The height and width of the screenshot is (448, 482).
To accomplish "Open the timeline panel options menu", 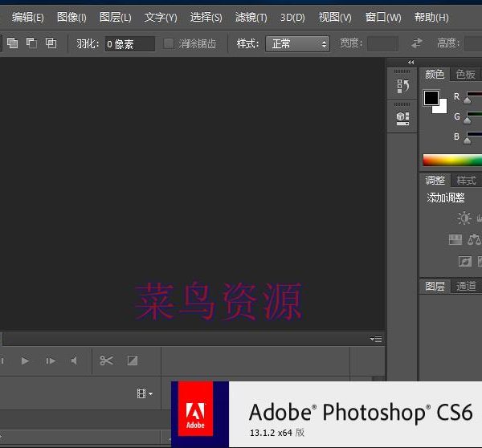I will [376, 340].
